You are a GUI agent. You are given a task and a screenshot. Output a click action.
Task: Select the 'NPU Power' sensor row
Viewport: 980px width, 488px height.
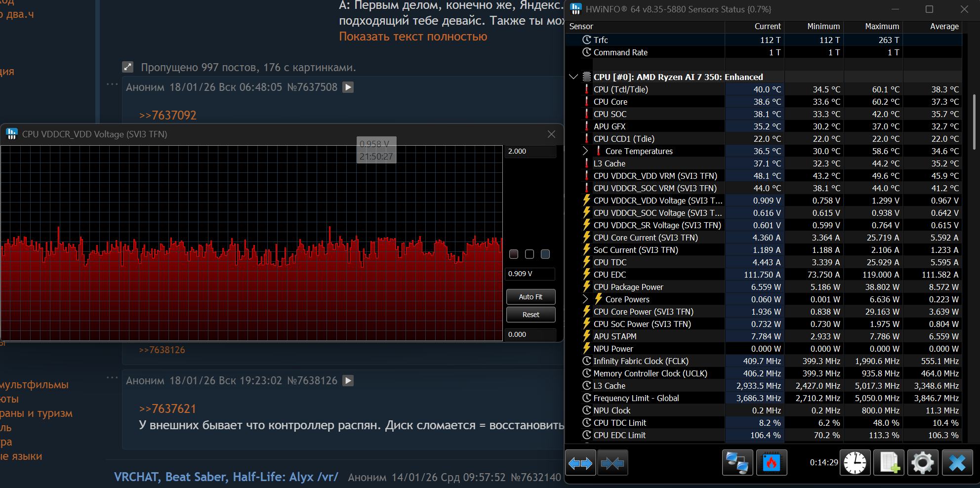(764, 349)
